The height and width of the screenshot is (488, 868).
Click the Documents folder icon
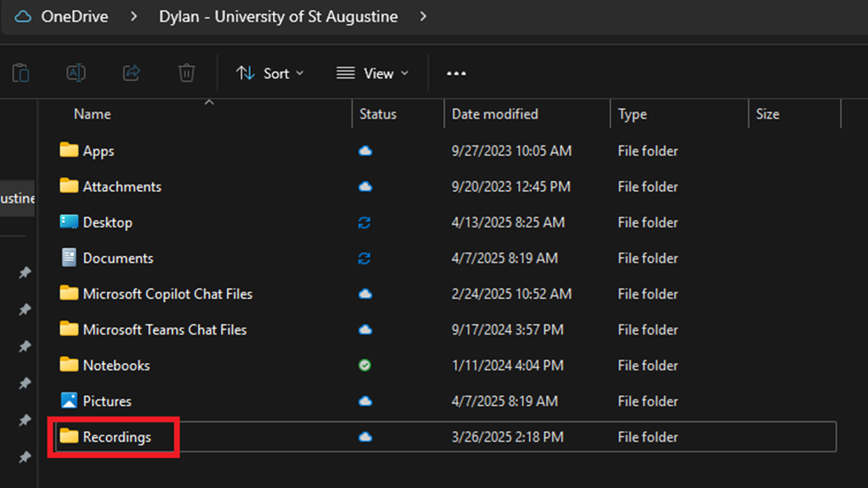tap(69, 258)
